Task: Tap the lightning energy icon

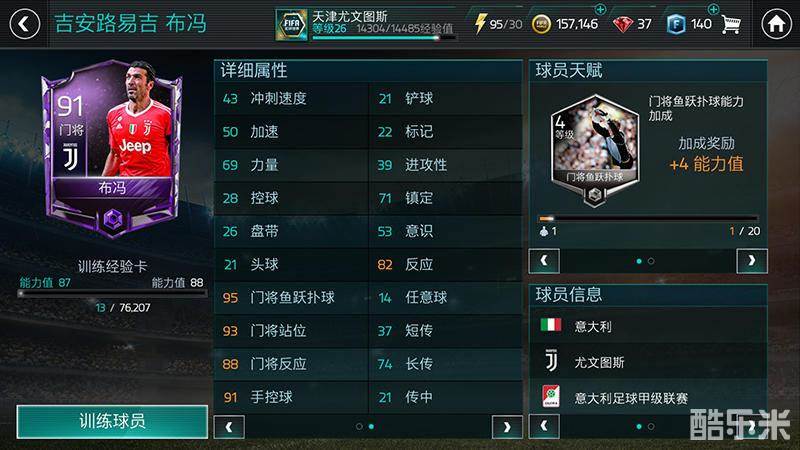Action: 480,23
